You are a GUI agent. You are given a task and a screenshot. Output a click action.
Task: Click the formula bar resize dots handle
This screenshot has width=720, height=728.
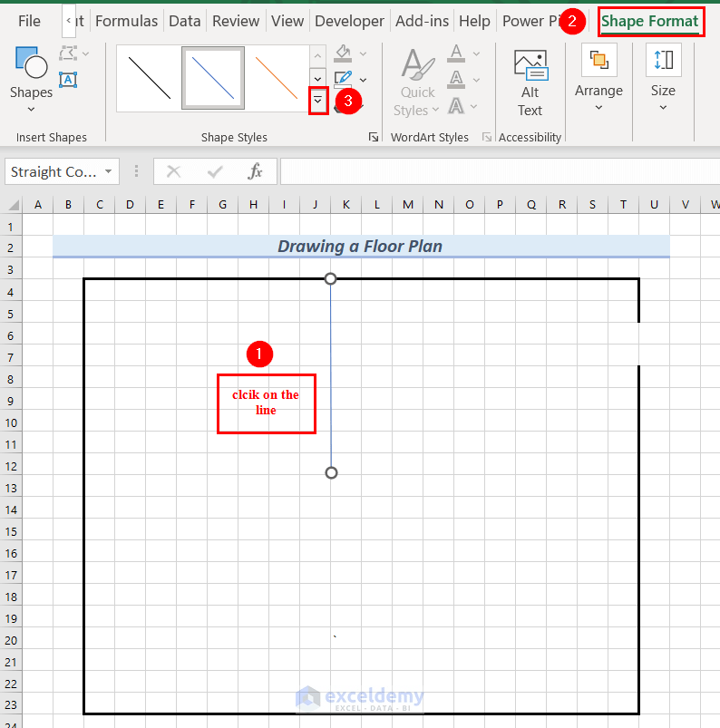click(136, 171)
